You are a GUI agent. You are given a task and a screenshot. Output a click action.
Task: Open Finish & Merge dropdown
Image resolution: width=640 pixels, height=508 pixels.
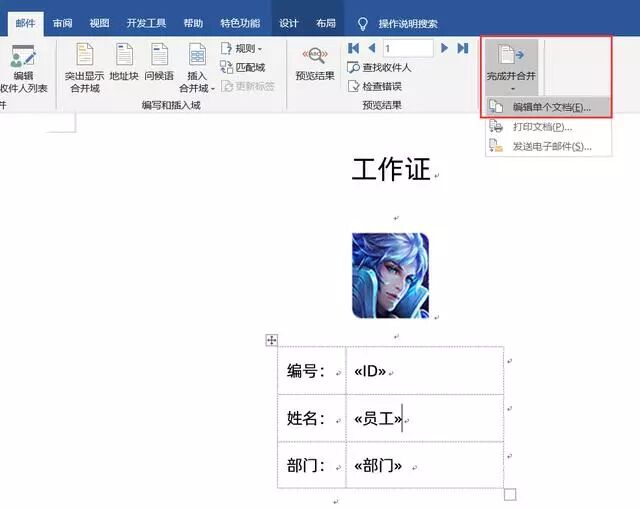(x=511, y=68)
